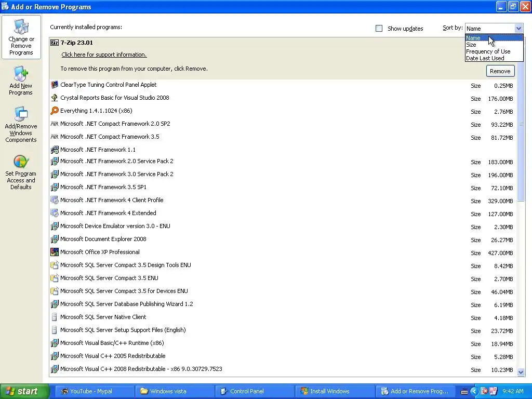Image resolution: width=532 pixels, height=399 pixels.
Task: Click SQL Server Compact 3.5 for Devices icon
Action: pyautogui.click(x=54, y=291)
